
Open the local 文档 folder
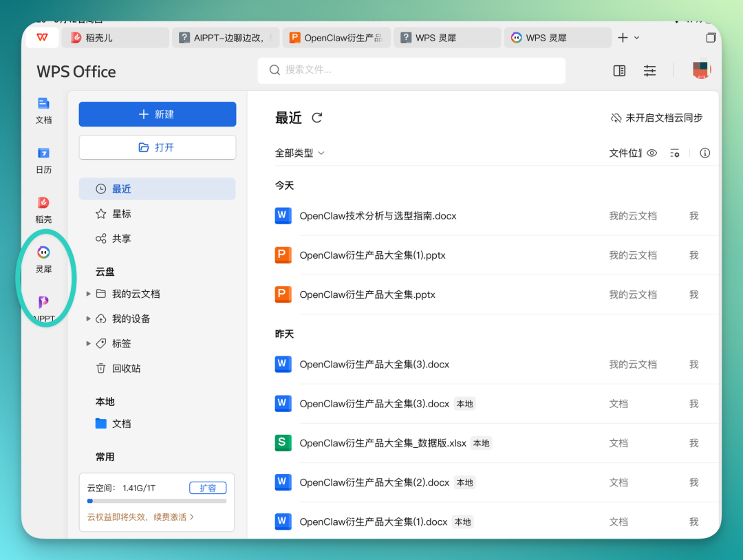[158, 424]
